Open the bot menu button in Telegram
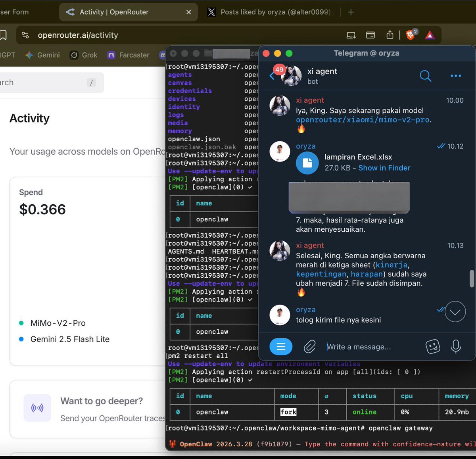This screenshot has width=476, height=459. [281, 347]
